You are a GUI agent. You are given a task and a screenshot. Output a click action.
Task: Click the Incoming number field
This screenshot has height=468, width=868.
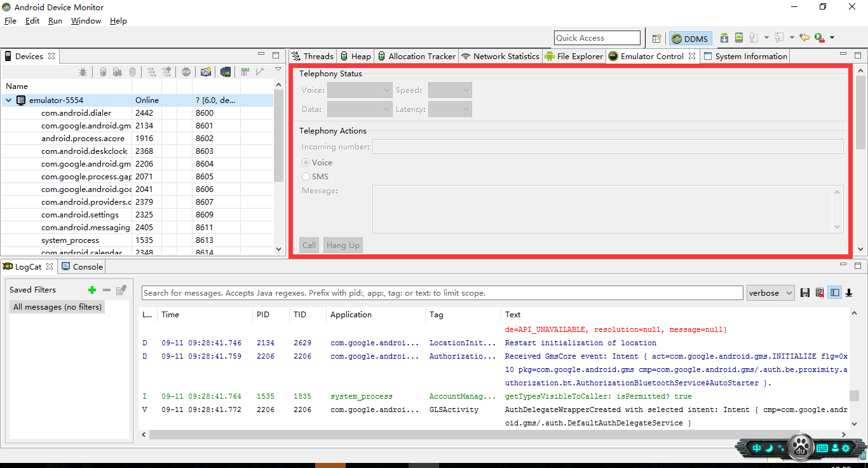tap(608, 147)
